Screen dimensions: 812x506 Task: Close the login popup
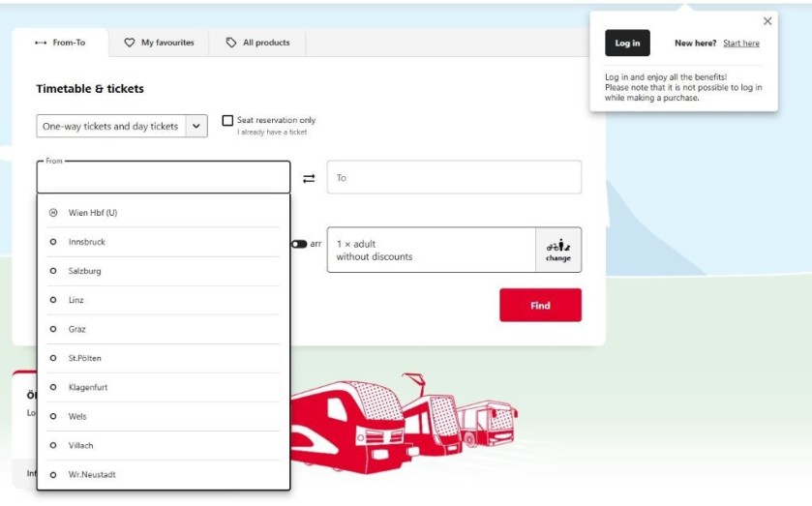(767, 21)
